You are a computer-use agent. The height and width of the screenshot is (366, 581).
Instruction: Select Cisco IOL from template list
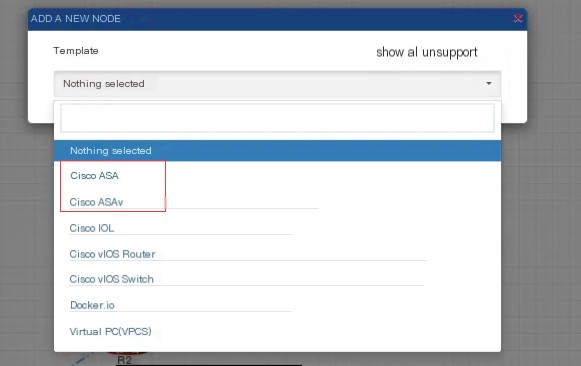tap(92, 228)
